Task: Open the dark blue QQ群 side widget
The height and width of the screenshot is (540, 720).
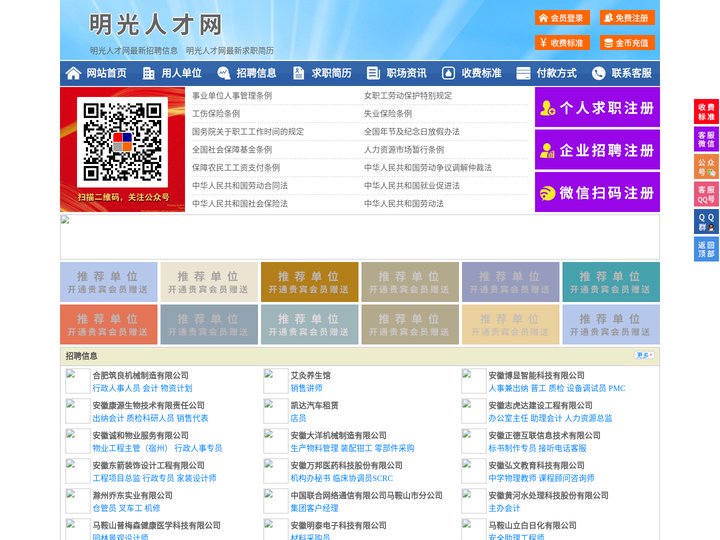Action: point(706,222)
